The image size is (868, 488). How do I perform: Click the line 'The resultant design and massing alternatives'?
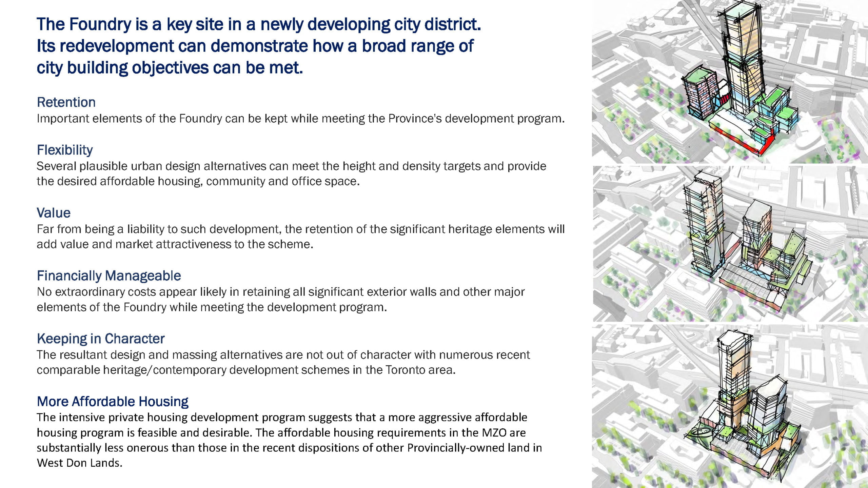click(283, 355)
